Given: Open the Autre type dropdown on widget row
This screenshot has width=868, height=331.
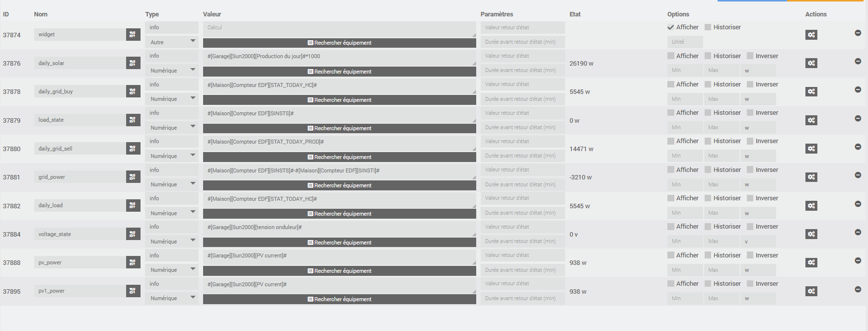Looking at the screenshot, I should click(171, 42).
